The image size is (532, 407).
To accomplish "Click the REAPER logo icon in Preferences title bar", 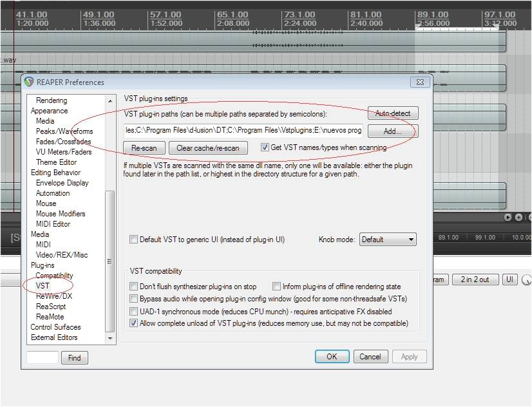I will [x=29, y=82].
